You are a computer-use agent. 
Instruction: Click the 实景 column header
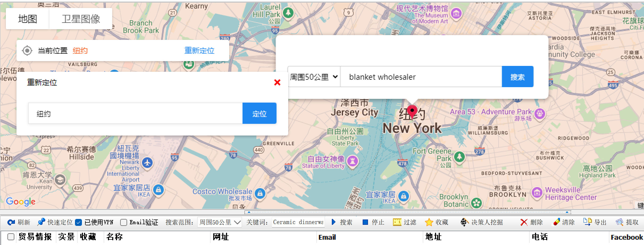[x=66, y=237]
